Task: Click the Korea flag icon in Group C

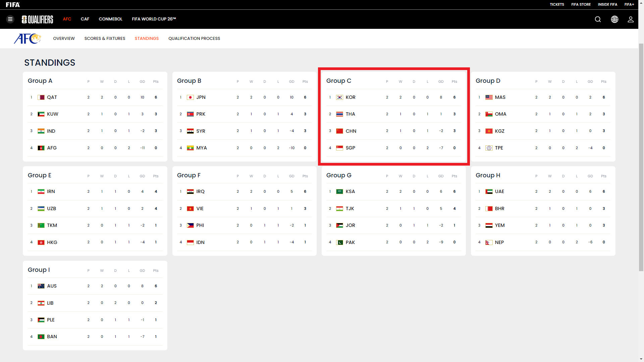Action: point(339,97)
